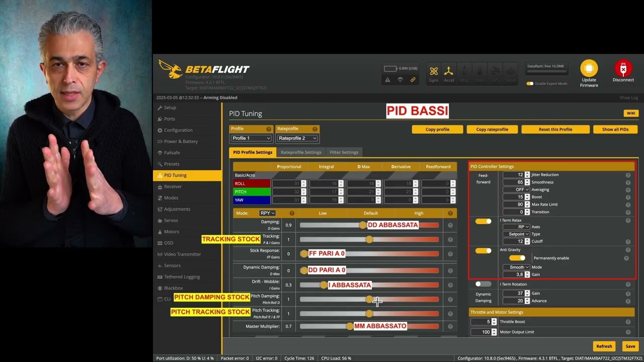Open help for Smoothness setting
The height and width of the screenshot is (362, 644).
click(x=628, y=182)
